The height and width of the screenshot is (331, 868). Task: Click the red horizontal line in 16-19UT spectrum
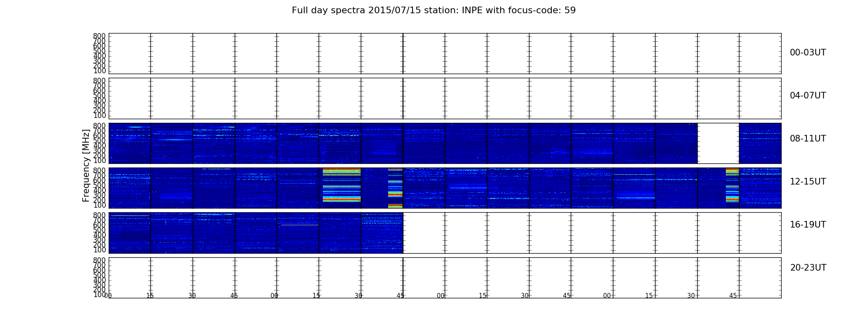coord(300,225)
